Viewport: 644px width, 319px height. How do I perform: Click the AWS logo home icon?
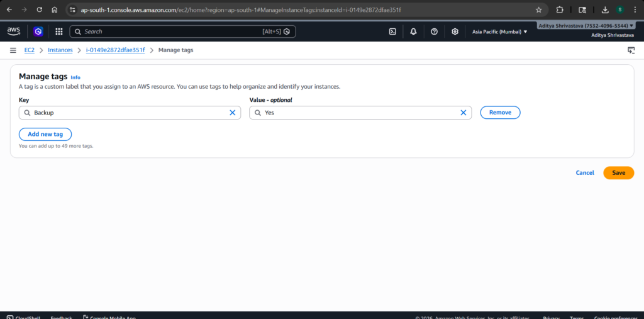[x=14, y=31]
